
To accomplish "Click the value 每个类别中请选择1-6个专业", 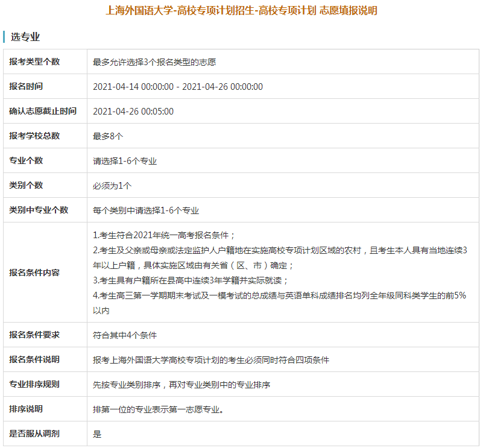I will 146,210.
